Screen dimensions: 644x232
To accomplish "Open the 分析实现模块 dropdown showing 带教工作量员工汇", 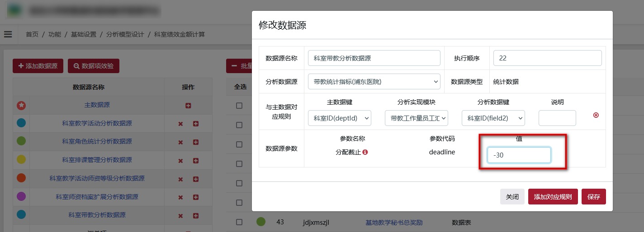I will coord(417,118).
